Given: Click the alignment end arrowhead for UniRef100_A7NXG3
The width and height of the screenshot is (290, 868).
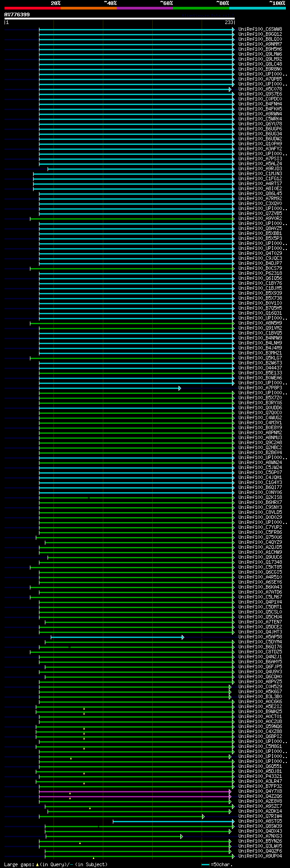Looking at the screenshot, I should (x=182, y=836).
